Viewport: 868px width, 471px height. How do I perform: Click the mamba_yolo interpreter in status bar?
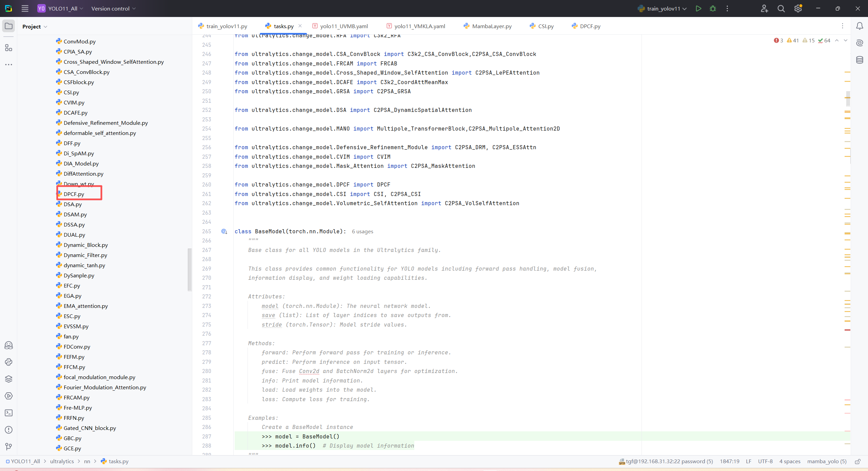click(826, 461)
